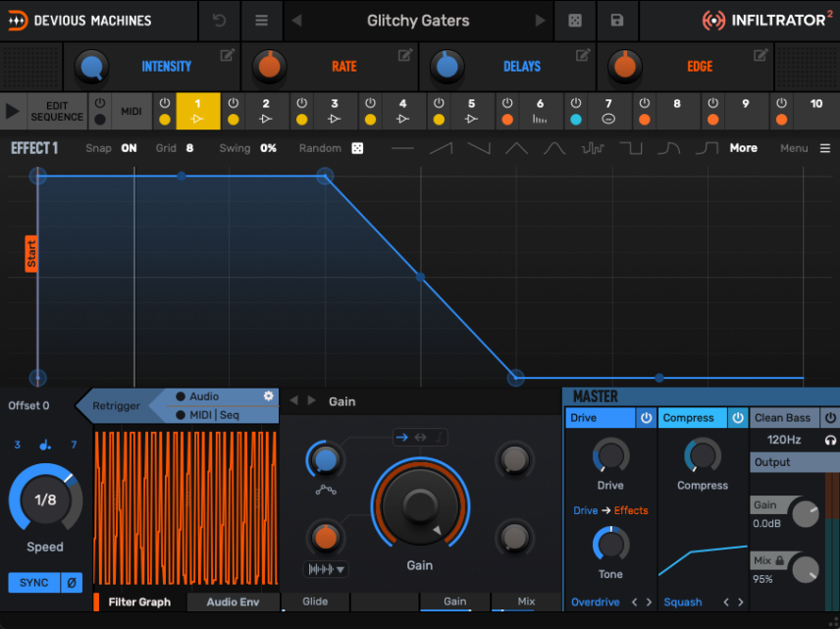Click the sequence play button
840x629 pixels.
[13, 111]
